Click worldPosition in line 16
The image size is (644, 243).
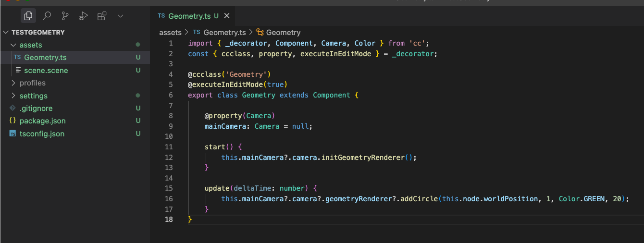coord(510,199)
